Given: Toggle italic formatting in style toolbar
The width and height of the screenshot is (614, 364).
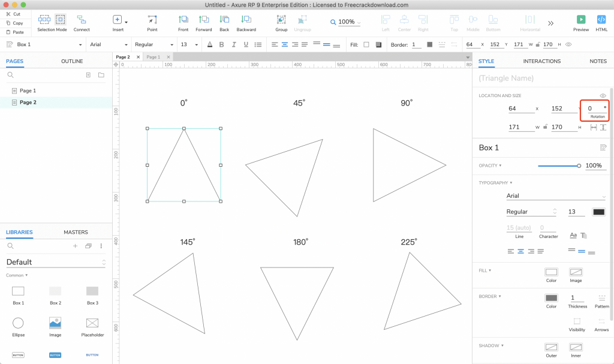Looking at the screenshot, I should coord(233,44).
